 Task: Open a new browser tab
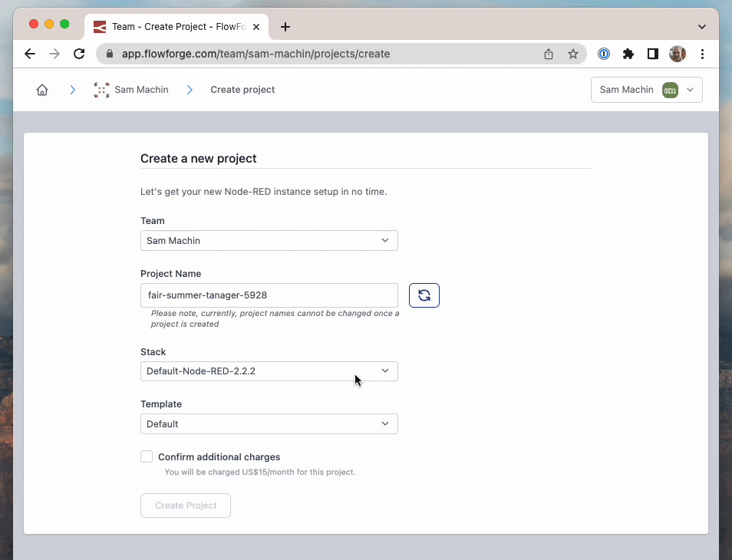click(285, 27)
